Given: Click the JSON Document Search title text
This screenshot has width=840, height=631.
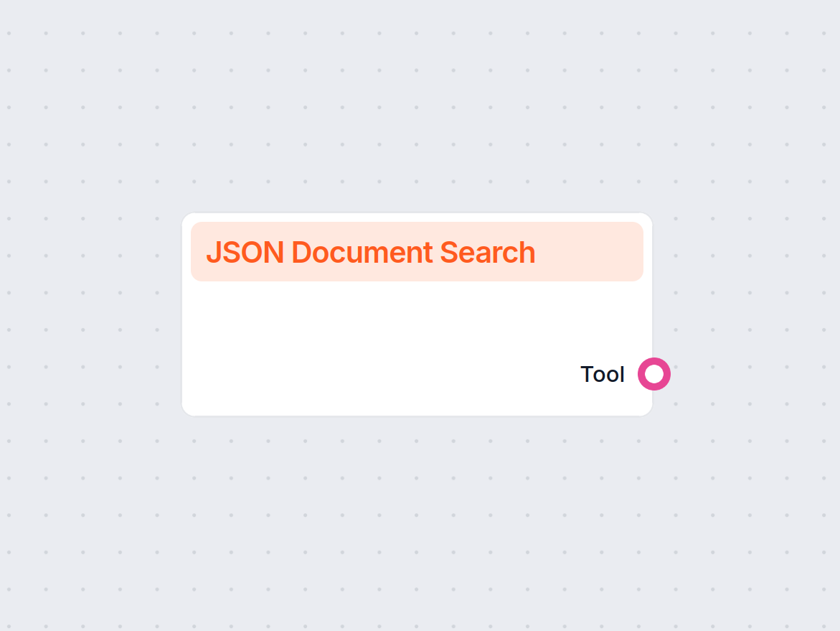Looking at the screenshot, I should tap(370, 252).
